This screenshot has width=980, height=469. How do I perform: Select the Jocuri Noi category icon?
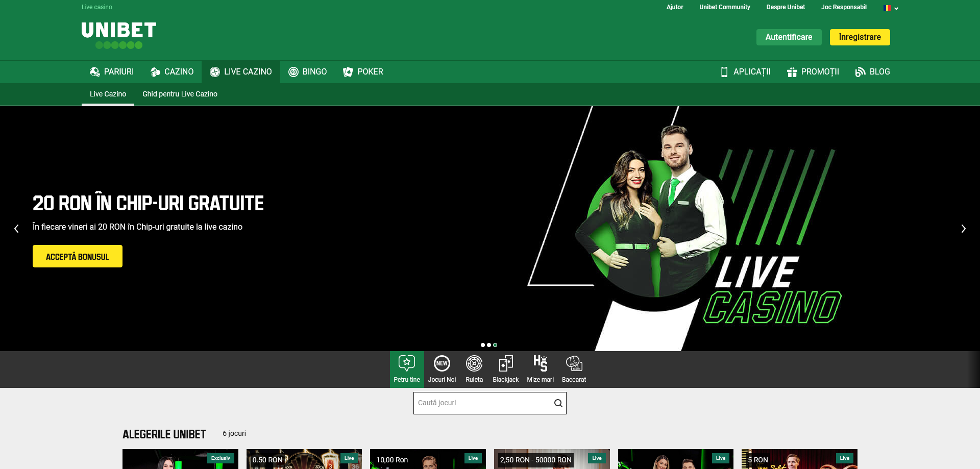click(x=442, y=363)
